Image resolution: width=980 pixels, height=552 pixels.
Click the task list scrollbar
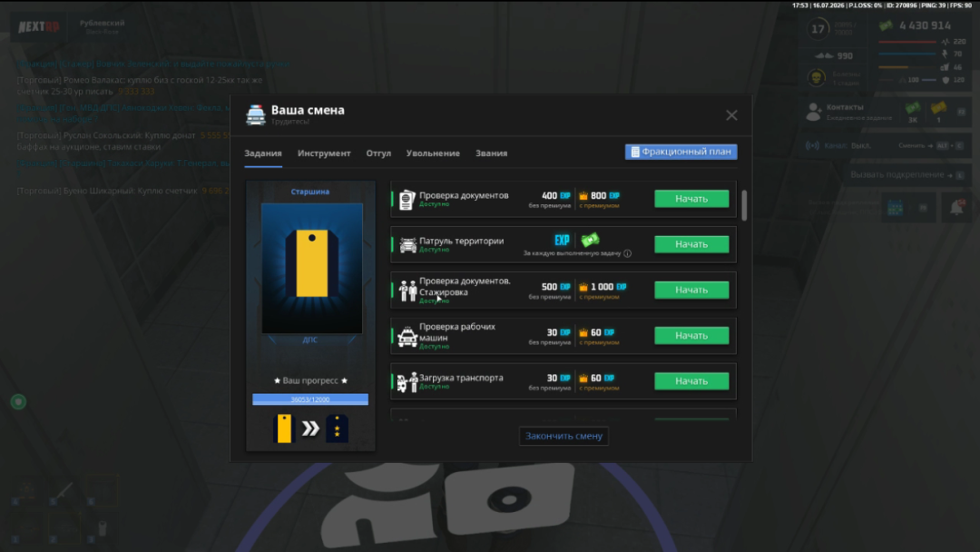(x=744, y=206)
